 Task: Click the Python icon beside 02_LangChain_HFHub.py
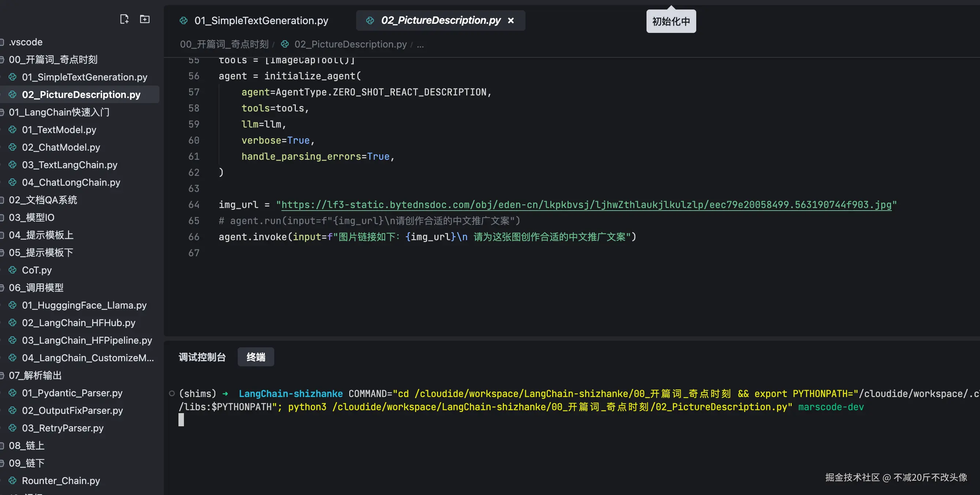(12, 323)
